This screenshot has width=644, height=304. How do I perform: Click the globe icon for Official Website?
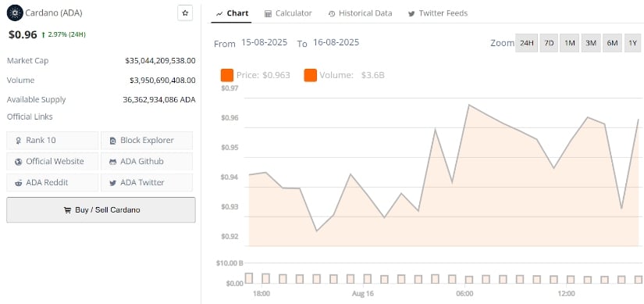(19, 162)
